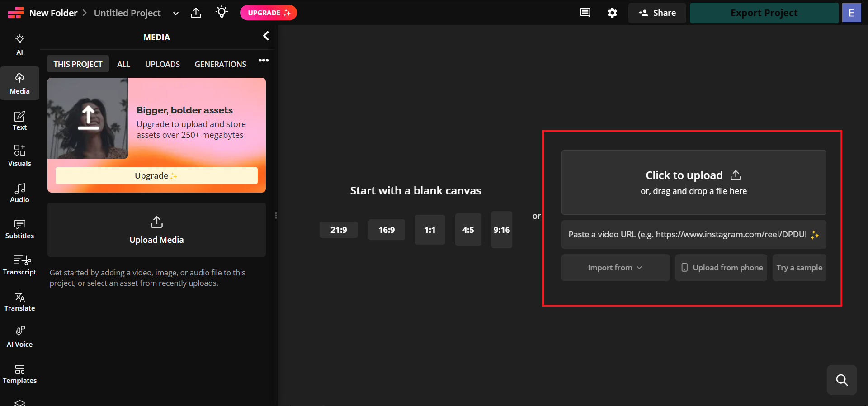Click the Export Project button
Screen dimensions: 868x406
pos(764,13)
